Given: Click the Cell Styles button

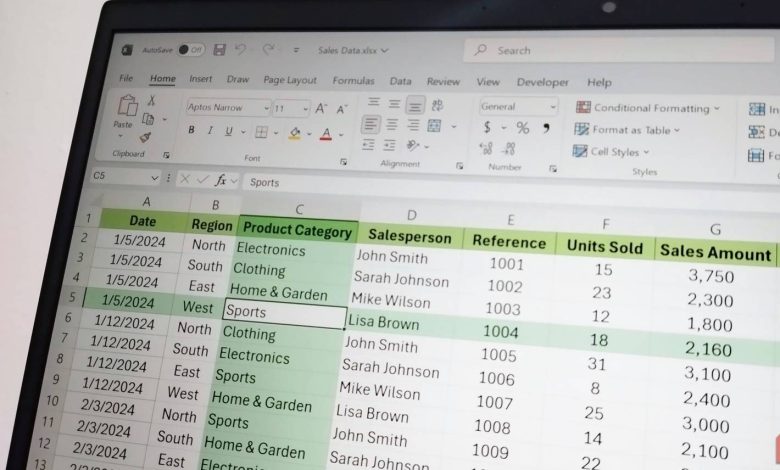Looking at the screenshot, I should tap(611, 152).
